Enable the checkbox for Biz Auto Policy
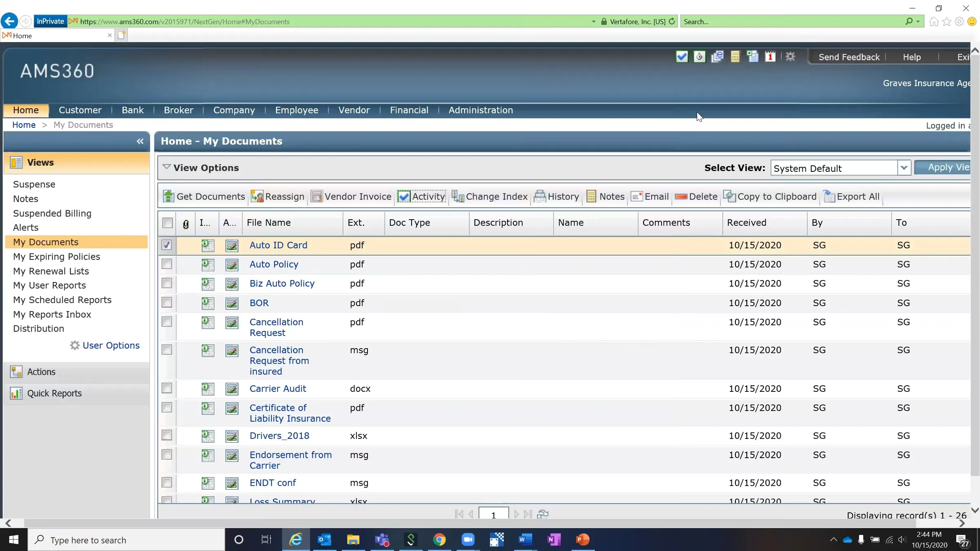This screenshot has width=980, height=551. click(167, 283)
